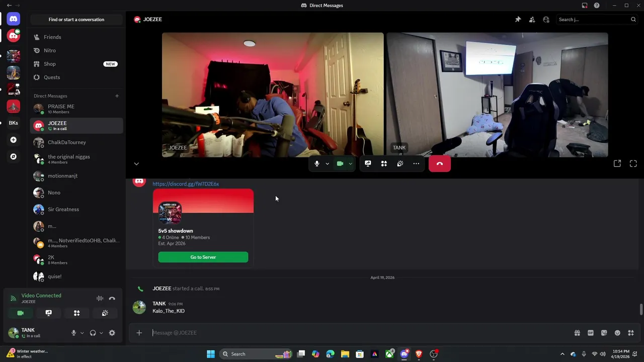Add a server with the plus icon
644x362 pixels.
14,140
